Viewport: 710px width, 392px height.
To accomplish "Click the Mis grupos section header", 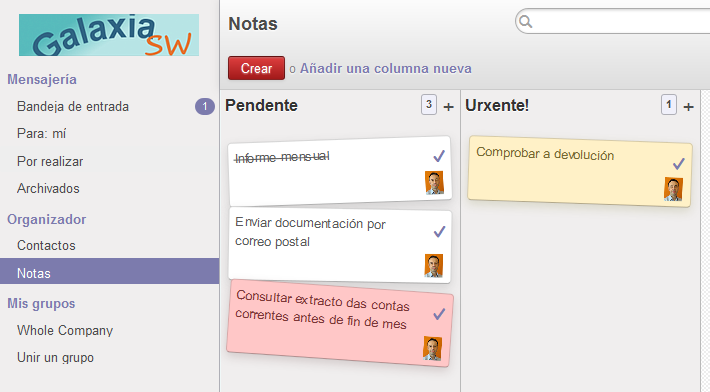I will point(41,303).
